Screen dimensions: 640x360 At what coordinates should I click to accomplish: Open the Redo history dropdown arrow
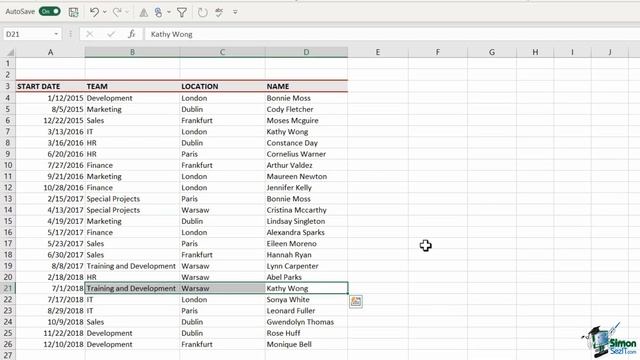[127, 12]
